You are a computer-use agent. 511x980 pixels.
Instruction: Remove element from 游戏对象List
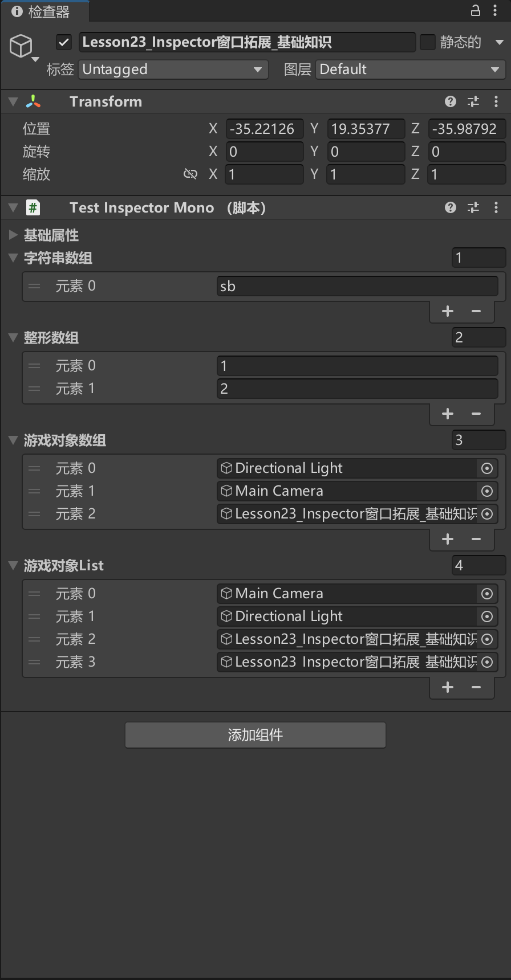(x=476, y=687)
